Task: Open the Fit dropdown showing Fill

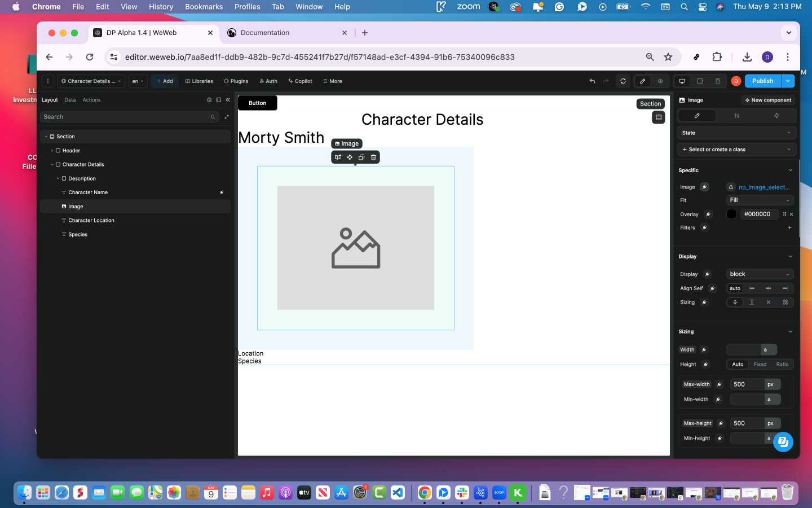Action: click(760, 200)
